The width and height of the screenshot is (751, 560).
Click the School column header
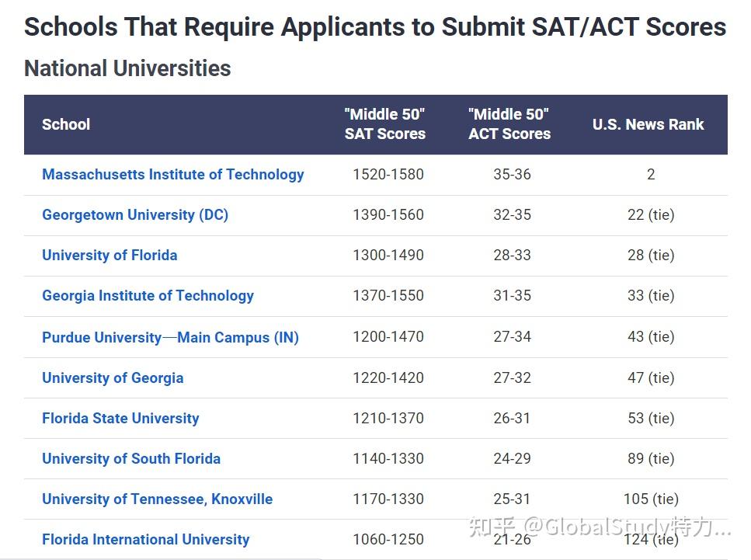point(66,124)
